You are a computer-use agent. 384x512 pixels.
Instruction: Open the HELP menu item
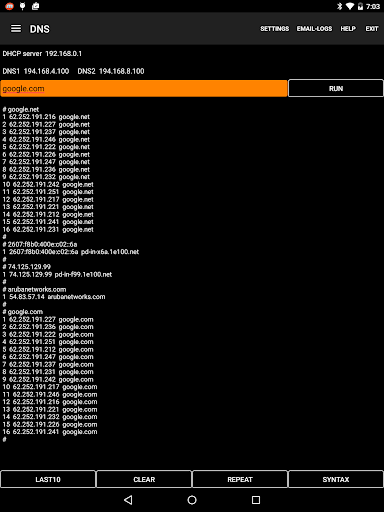pyautogui.click(x=348, y=29)
